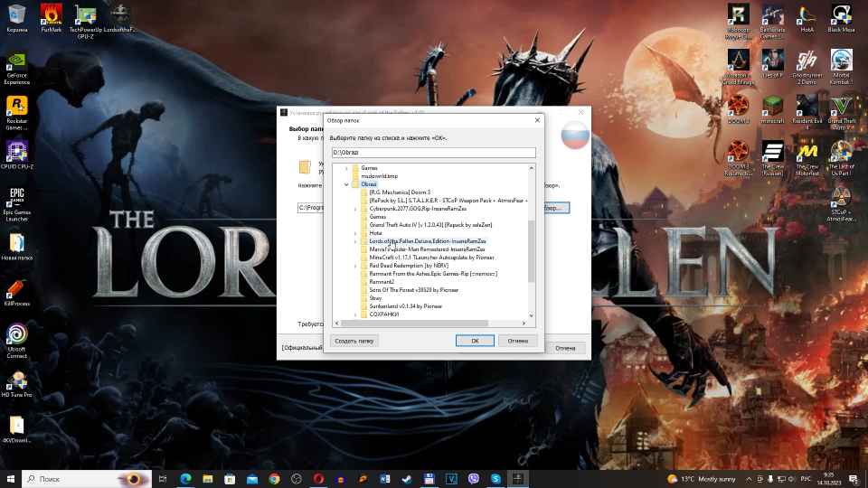Open Rockstar Games Launcher desktop icon
This screenshot has width=868, height=488.
click(16, 115)
